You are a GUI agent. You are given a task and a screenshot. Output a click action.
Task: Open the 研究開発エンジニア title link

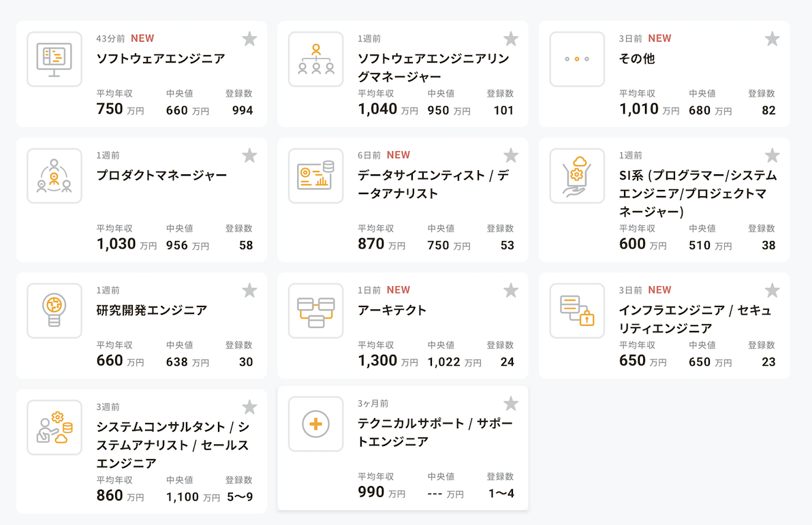tap(152, 311)
